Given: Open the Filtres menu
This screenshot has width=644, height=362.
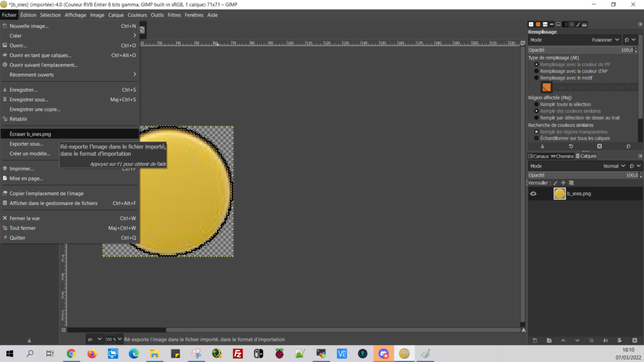Looking at the screenshot, I should pyautogui.click(x=174, y=15).
